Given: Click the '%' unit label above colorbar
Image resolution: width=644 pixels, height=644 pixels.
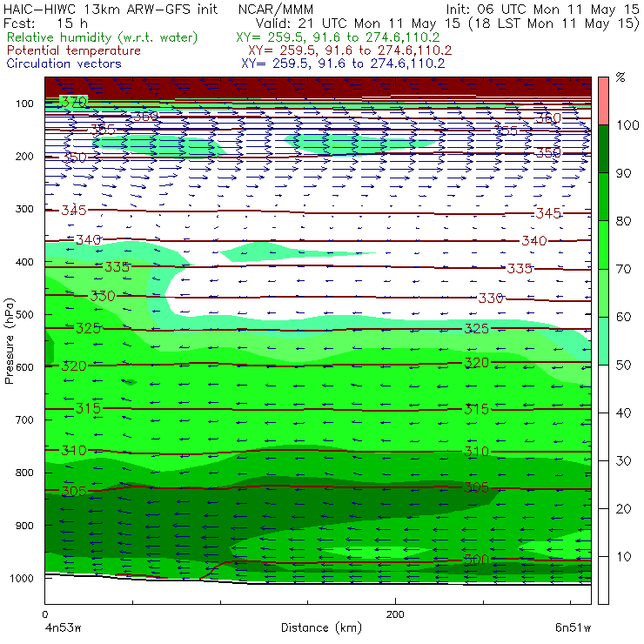Looking at the screenshot, I should click(x=621, y=77).
